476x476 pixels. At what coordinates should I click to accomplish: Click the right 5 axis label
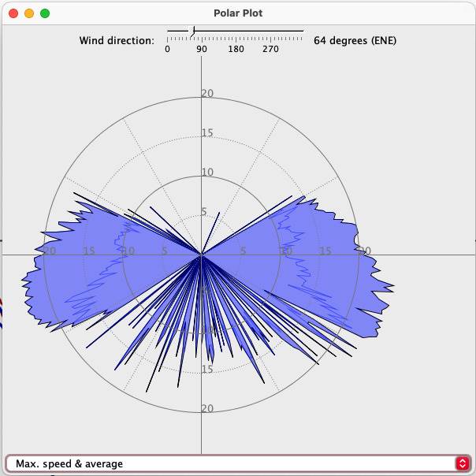pos(243,251)
